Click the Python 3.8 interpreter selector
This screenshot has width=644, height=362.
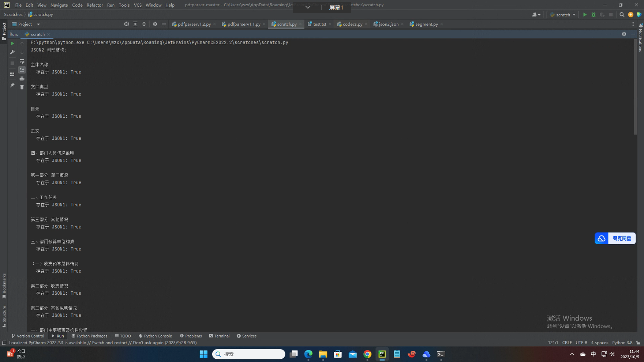click(622, 343)
